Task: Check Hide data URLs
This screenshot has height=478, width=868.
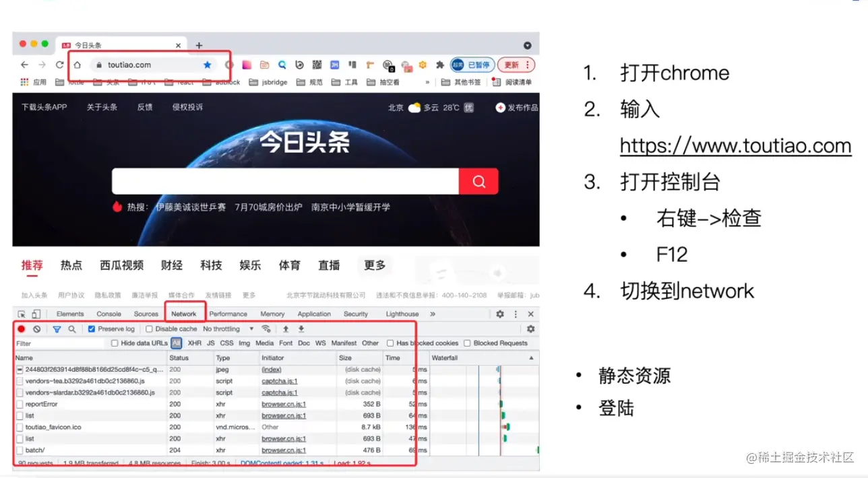Action: [115, 343]
